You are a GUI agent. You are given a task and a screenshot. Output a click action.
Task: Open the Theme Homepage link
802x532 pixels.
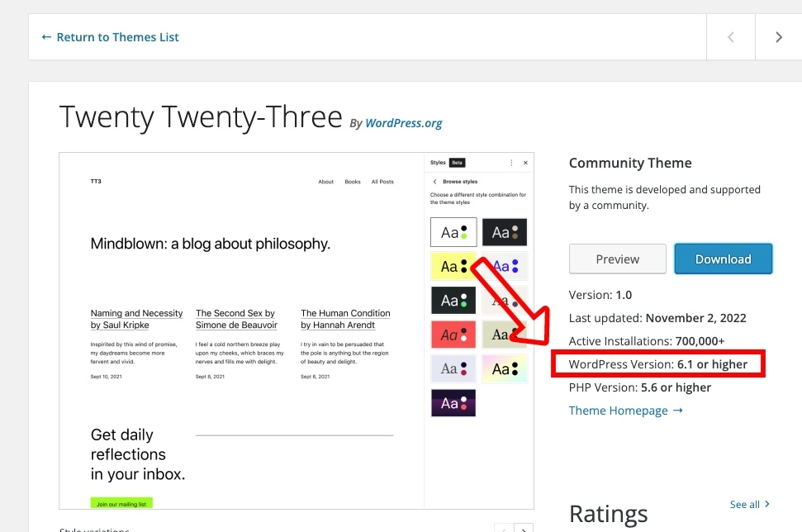[x=625, y=411]
